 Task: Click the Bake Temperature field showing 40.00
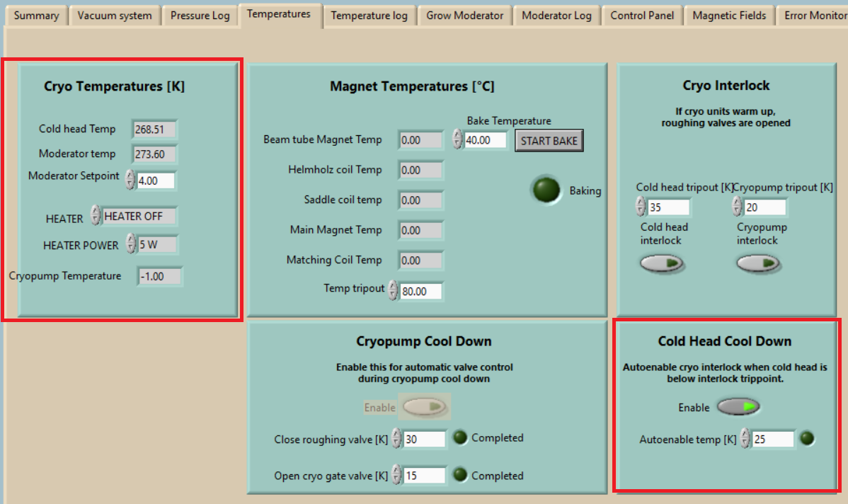(x=485, y=140)
